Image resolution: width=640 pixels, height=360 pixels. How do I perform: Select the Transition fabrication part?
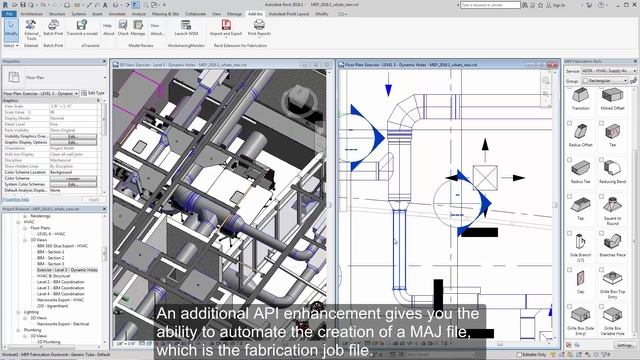click(580, 99)
